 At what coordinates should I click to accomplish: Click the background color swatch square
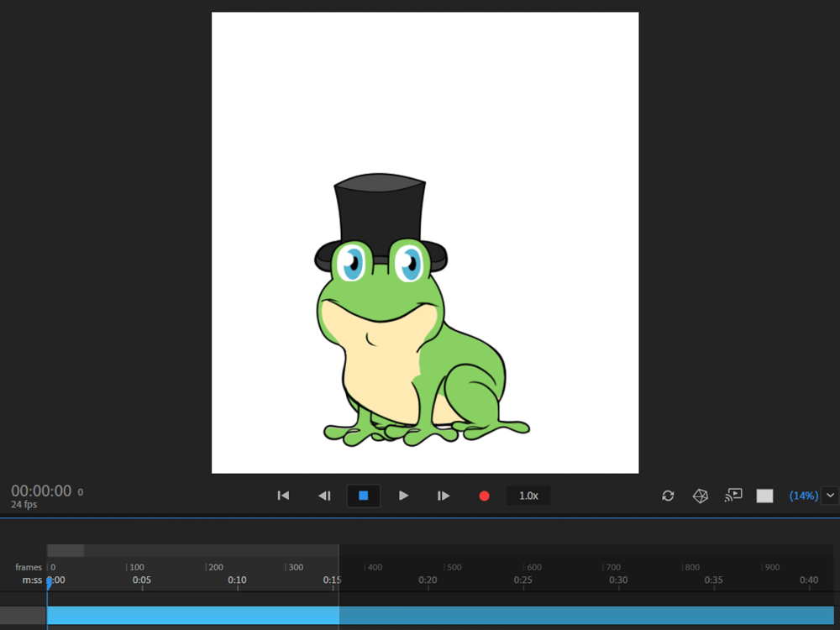tap(764, 496)
